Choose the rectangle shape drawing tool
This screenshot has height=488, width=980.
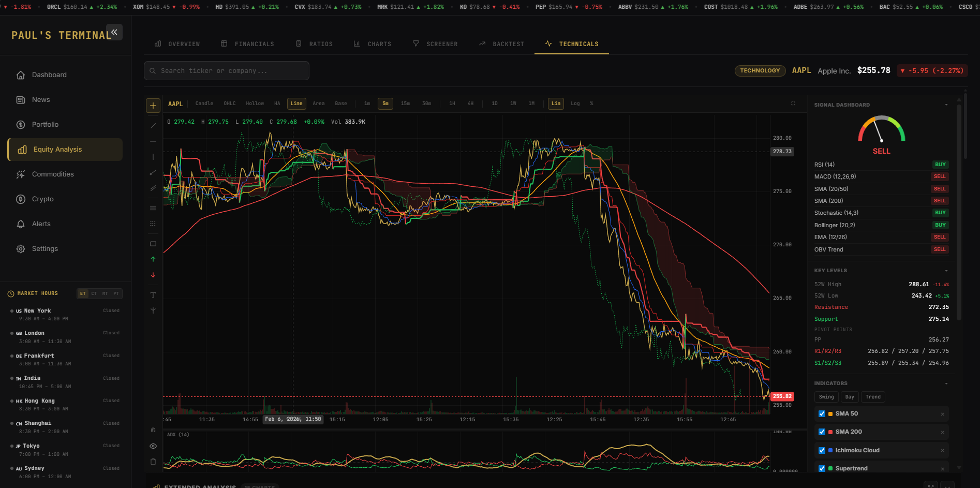click(153, 244)
